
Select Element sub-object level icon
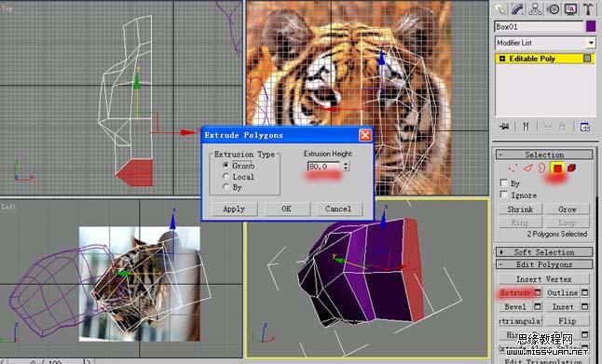[571, 168]
